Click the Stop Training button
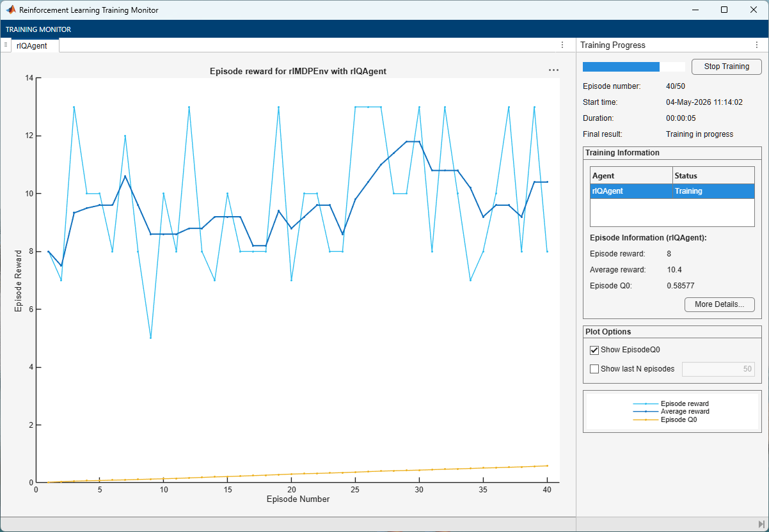Viewport: 769px width, 532px height. tap(726, 66)
